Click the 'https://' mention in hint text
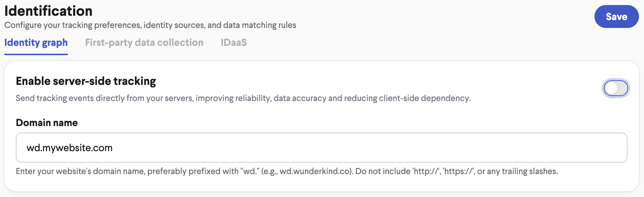This screenshot has height=197, width=644. click(x=459, y=171)
